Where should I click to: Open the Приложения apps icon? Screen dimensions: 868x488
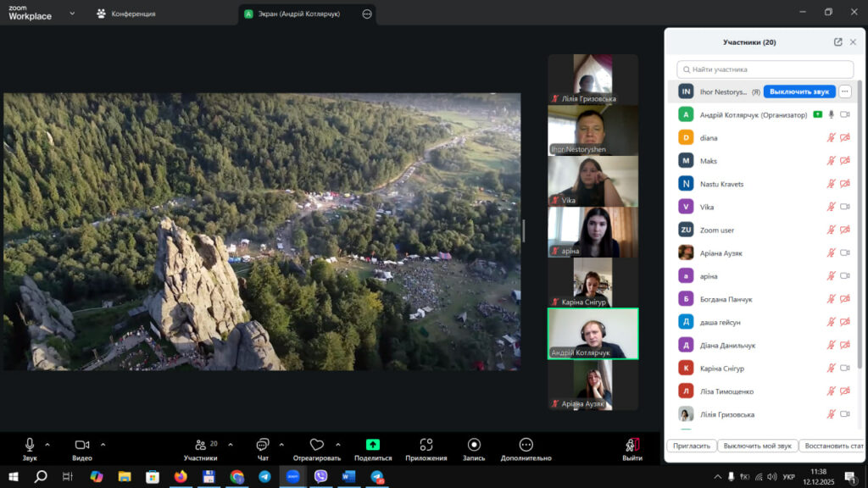pyautogui.click(x=426, y=445)
